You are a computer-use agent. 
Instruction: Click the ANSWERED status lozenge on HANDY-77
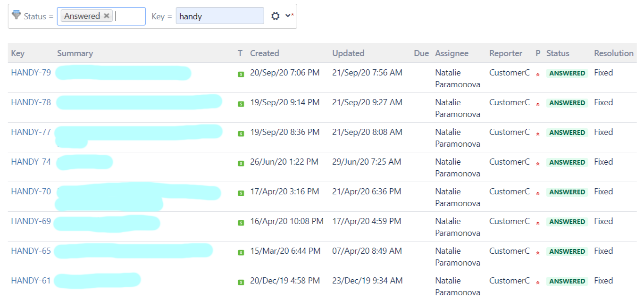567,133
